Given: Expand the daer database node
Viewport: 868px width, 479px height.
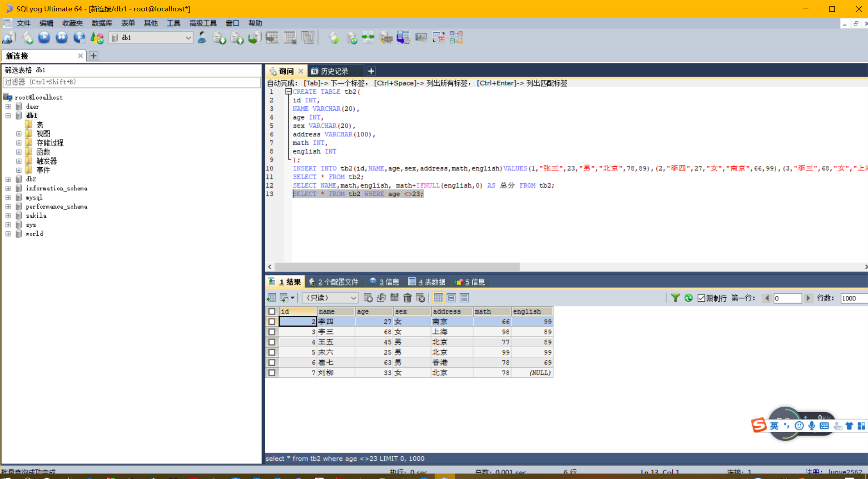Looking at the screenshot, I should click(x=8, y=106).
